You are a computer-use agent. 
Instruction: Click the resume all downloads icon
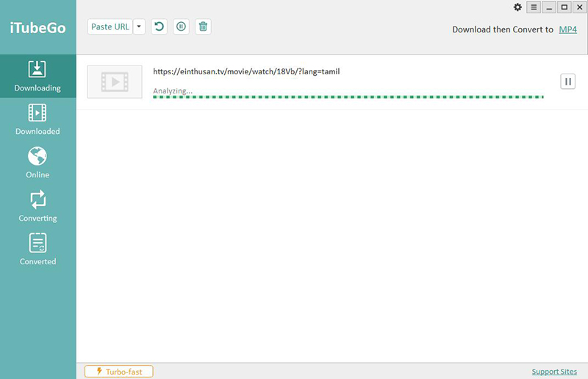click(x=159, y=26)
